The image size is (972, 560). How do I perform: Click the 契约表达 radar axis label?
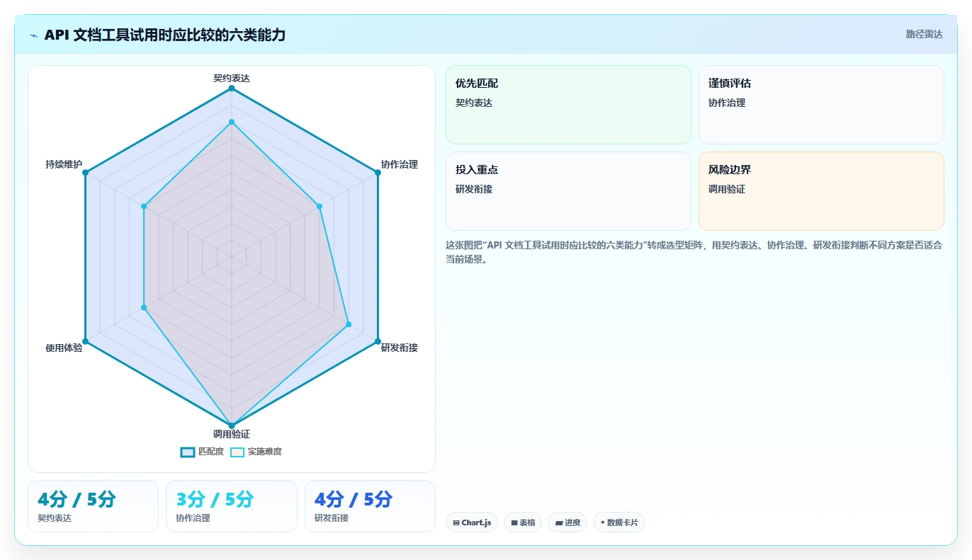232,78
